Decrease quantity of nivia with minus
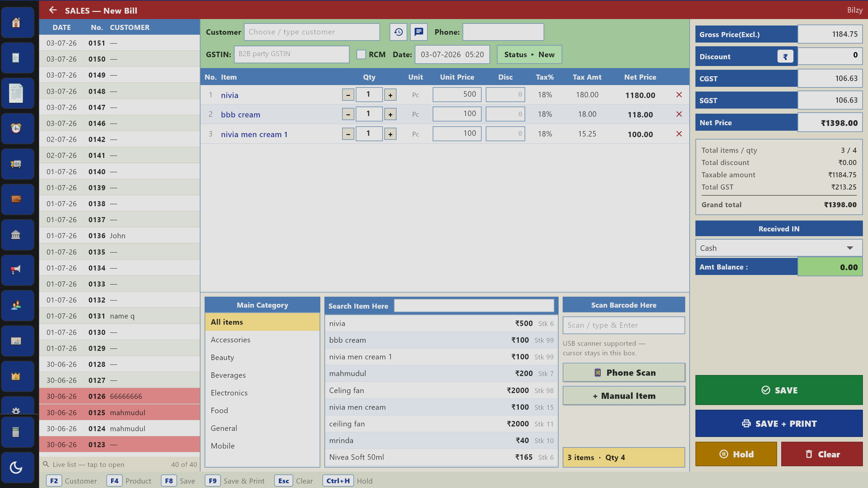The width and height of the screenshot is (868, 488). pos(348,95)
